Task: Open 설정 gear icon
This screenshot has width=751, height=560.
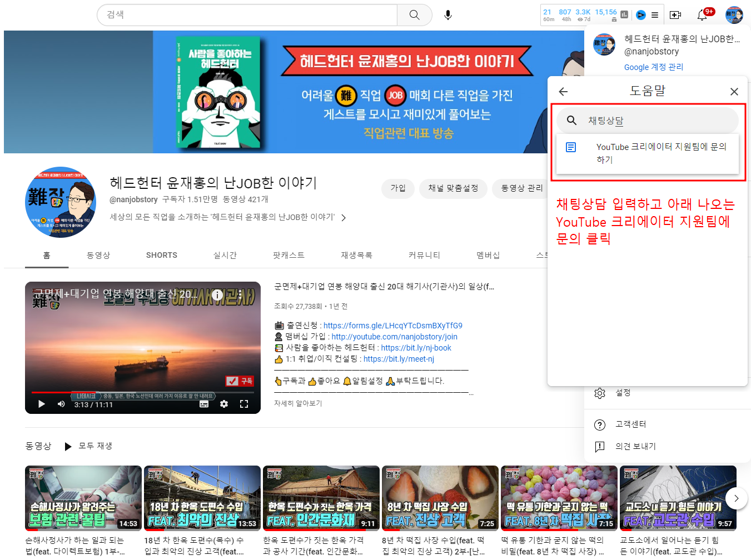Action: click(600, 393)
